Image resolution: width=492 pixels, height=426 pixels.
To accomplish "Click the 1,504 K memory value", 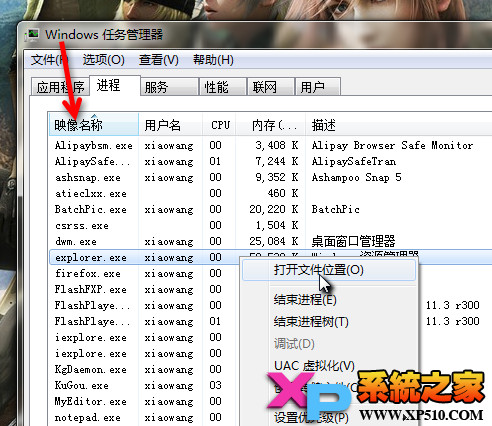I will coord(277,225).
